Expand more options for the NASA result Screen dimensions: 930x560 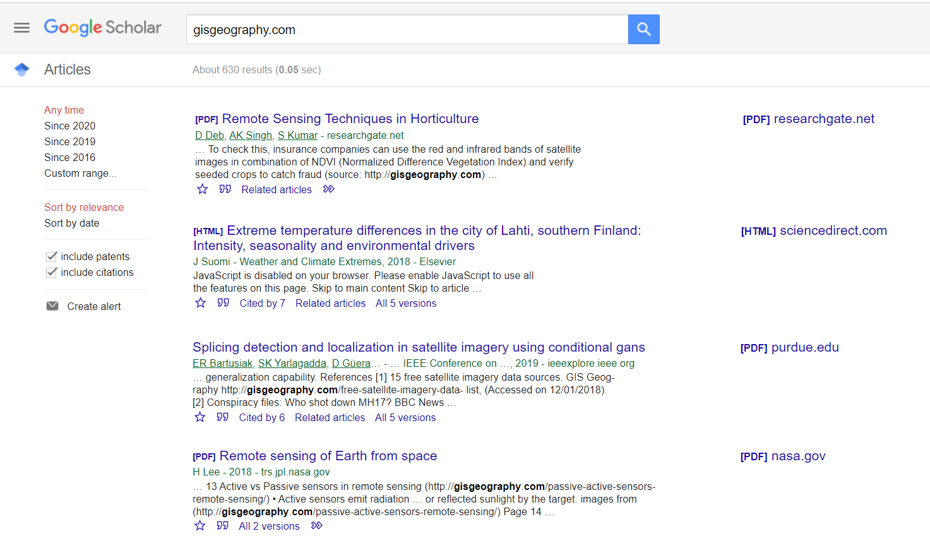pyautogui.click(x=317, y=525)
